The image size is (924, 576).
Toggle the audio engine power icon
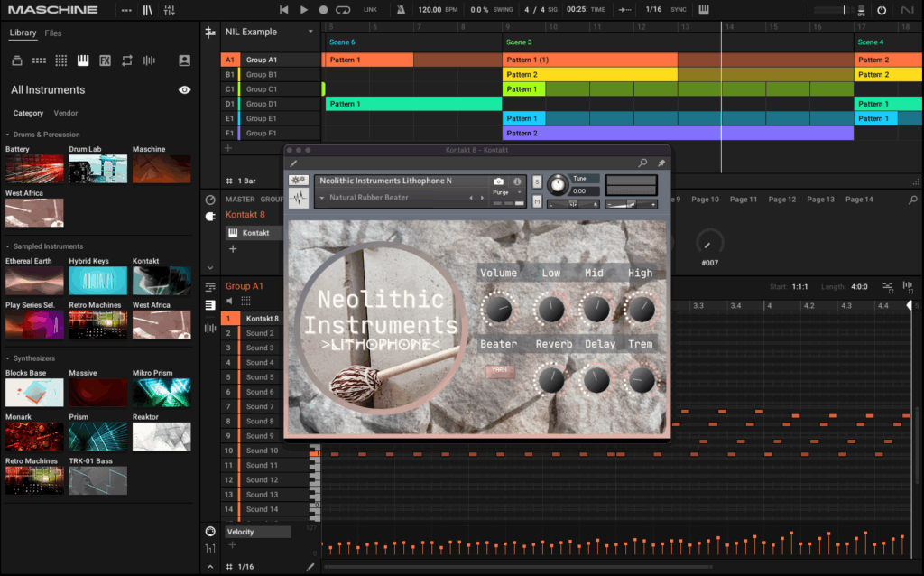coord(882,10)
